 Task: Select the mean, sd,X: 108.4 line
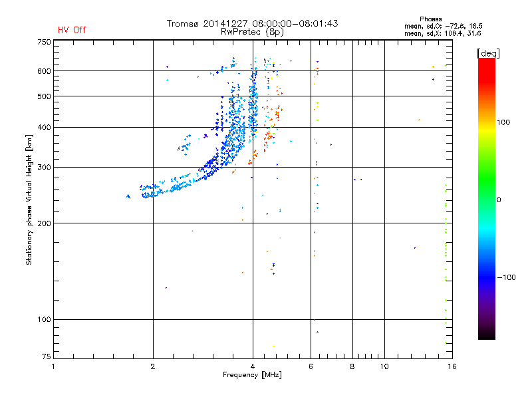click(x=442, y=33)
